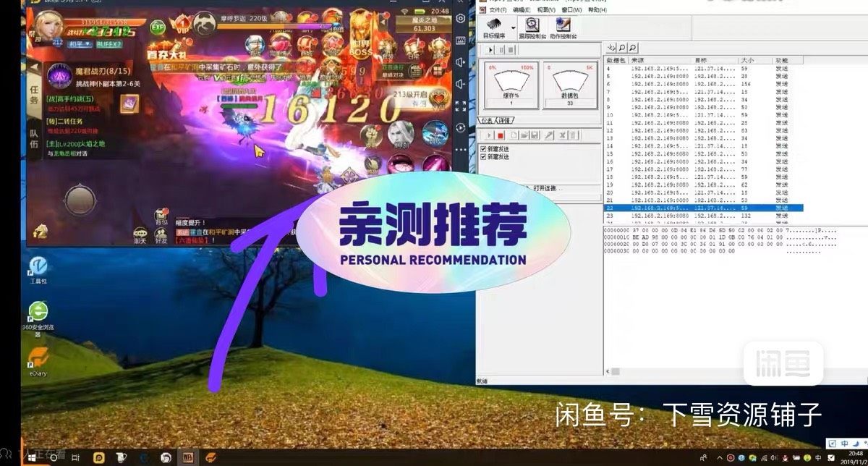Open the 视图(V) menu
Image resolution: width=868 pixels, height=466 pixels.
(546, 10)
